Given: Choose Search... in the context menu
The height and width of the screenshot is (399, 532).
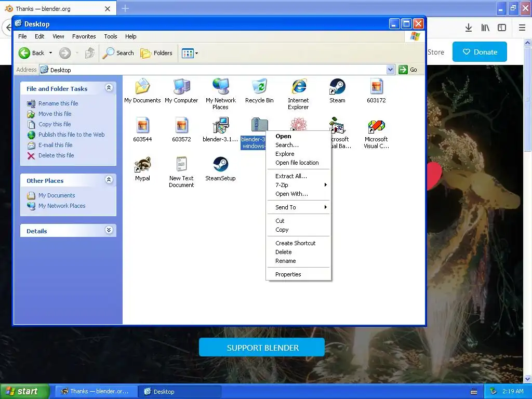Looking at the screenshot, I should coord(298,145).
